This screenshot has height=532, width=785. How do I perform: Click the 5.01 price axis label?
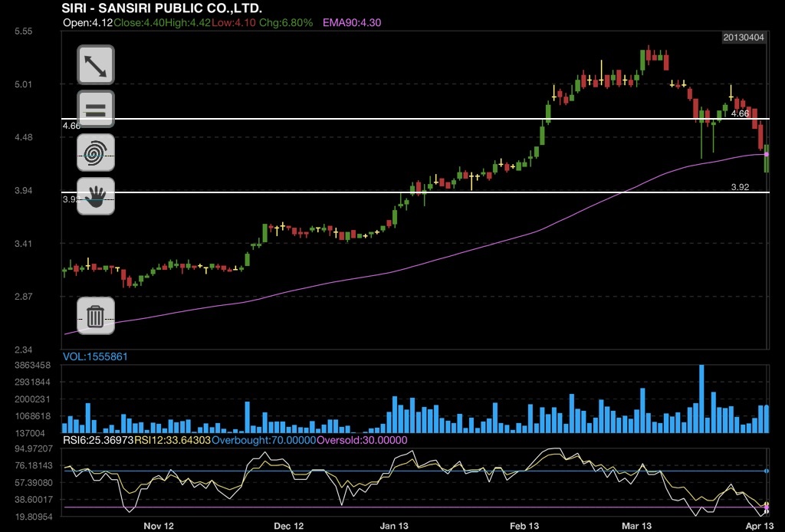(x=23, y=84)
